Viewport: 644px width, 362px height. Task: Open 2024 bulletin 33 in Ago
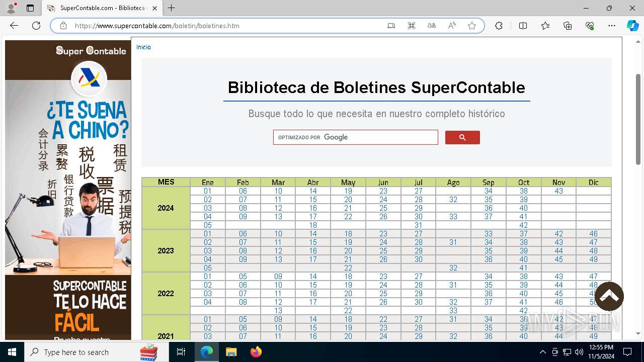(x=453, y=217)
